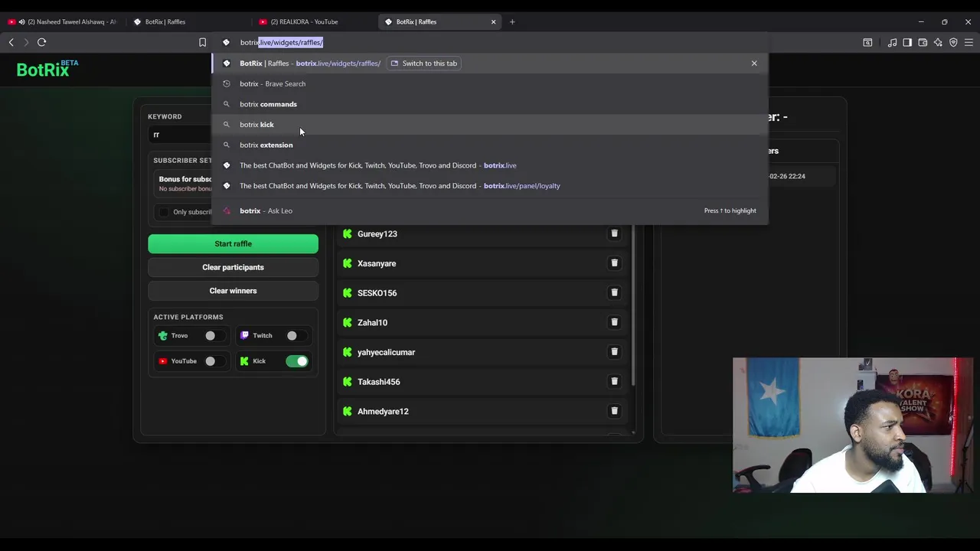
Task: Click the Trovo platform icon
Action: tap(163, 335)
